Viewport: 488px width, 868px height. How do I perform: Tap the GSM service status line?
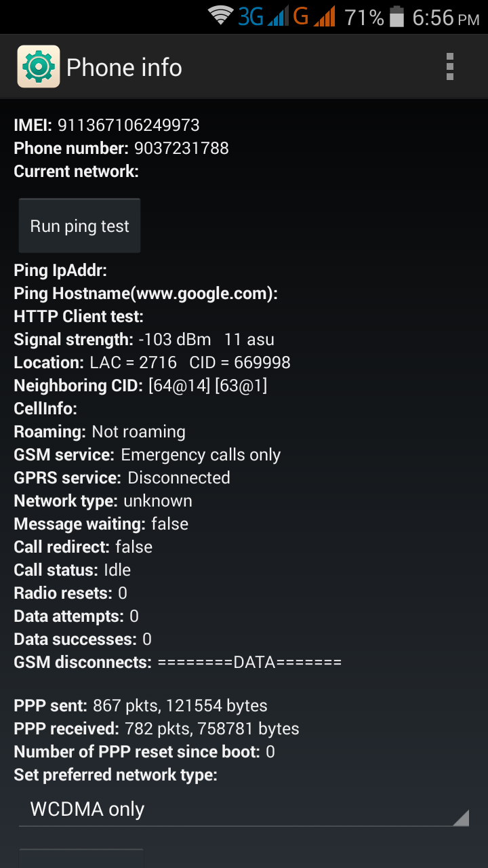click(147, 454)
